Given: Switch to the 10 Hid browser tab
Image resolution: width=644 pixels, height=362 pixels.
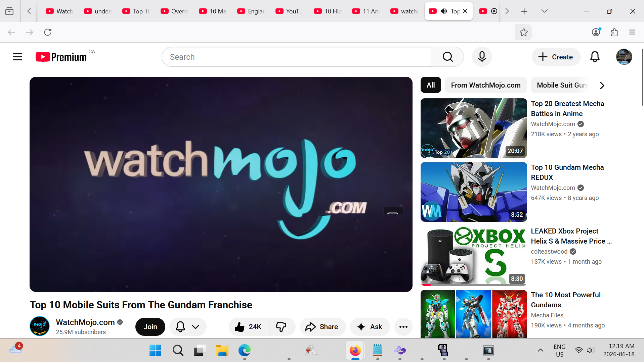Looking at the screenshot, I should (329, 11).
